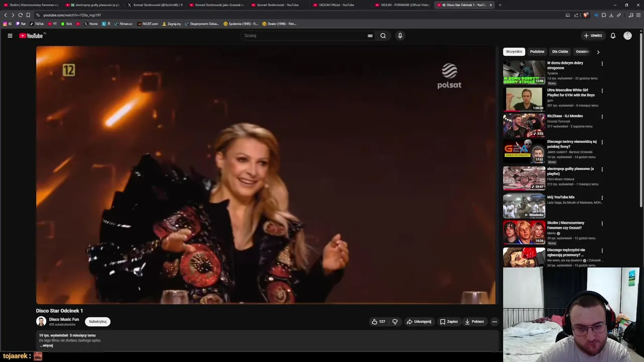The image size is (644, 362).
Task: Open the FACEIT.com bookmark
Action: pos(147,24)
